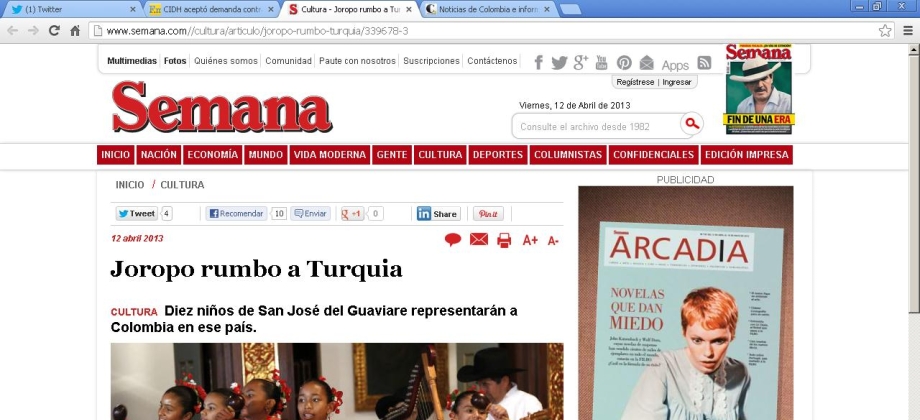Go back using browser back arrow
Screen dimensions: 920x420
pos(12,31)
